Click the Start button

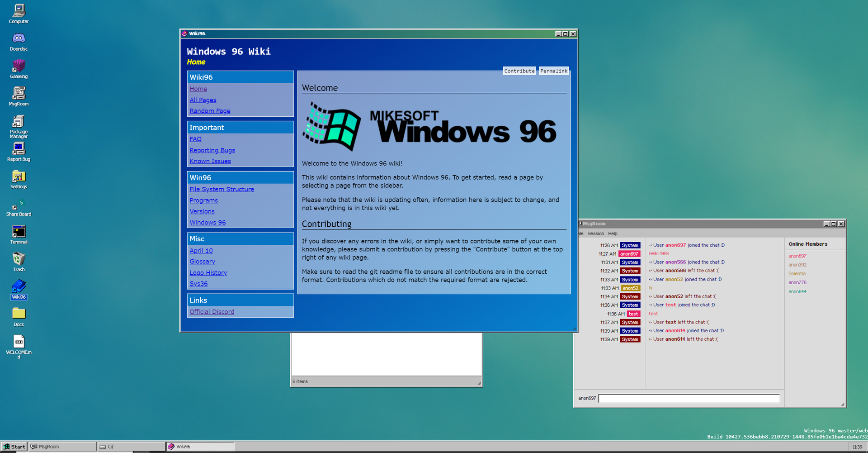[14, 446]
